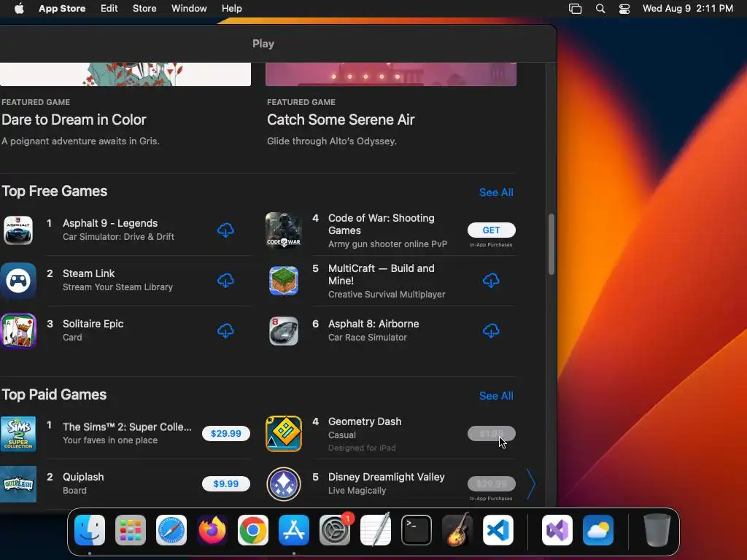The image size is (747, 560).
Task: Redownload Steam Link with the cloud icon
Action: [225, 281]
